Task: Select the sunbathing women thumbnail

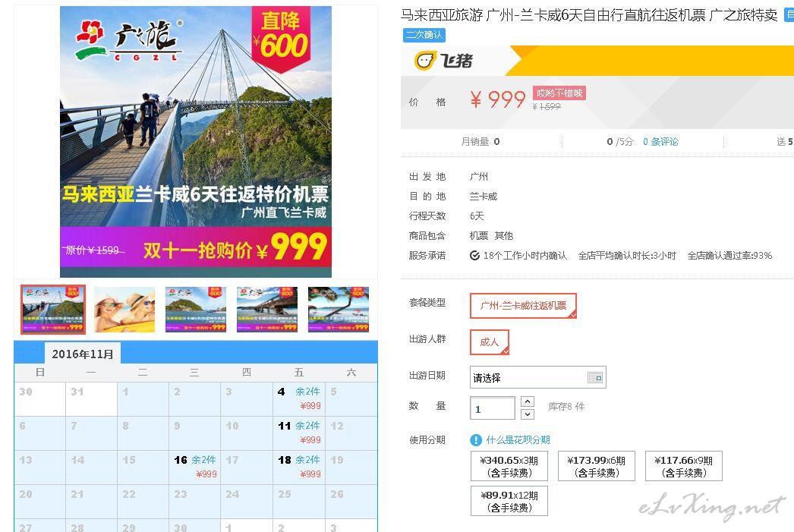Action: (x=124, y=310)
